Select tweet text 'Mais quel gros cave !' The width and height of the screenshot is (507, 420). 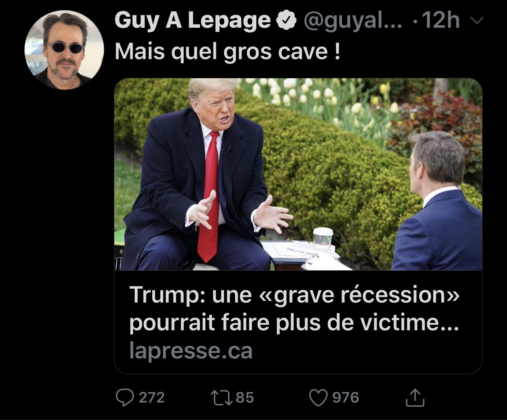227,52
